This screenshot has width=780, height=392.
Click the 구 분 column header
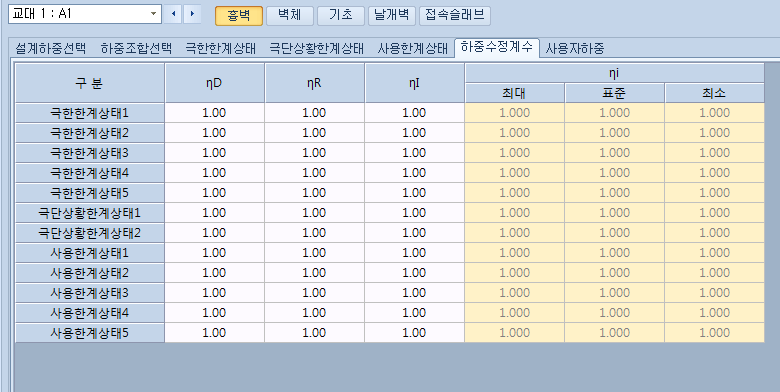(x=90, y=83)
